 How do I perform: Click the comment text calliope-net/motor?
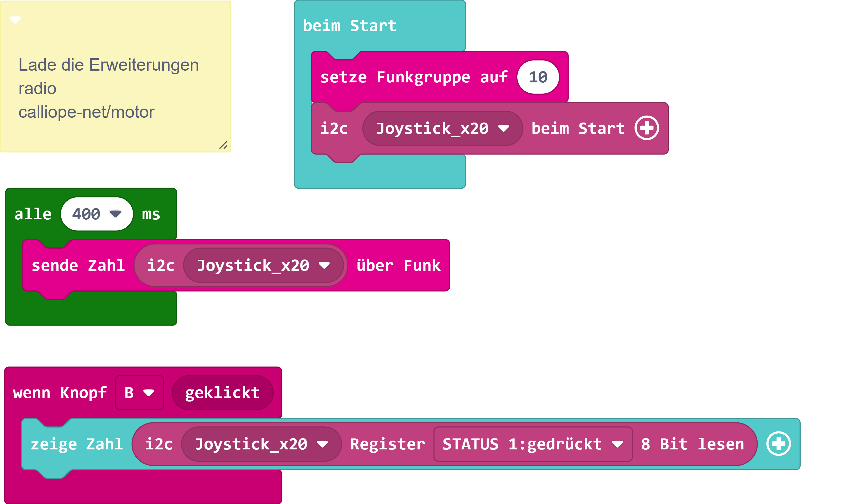pyautogui.click(x=86, y=112)
